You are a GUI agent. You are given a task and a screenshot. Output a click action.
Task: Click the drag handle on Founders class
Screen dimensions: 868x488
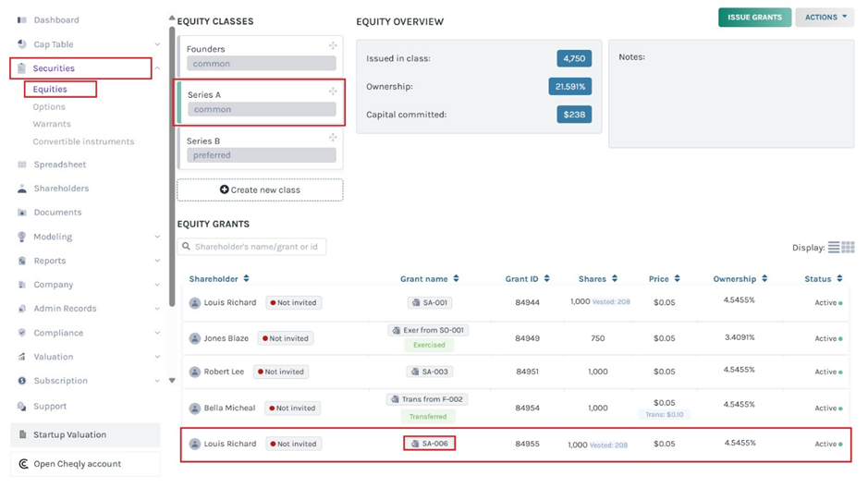pos(333,46)
